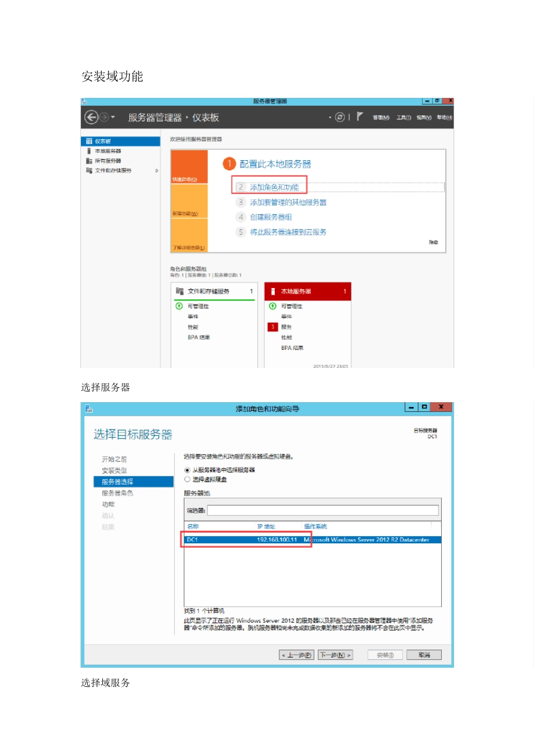
Task: Click the 安装(I) button
Action: (x=385, y=655)
